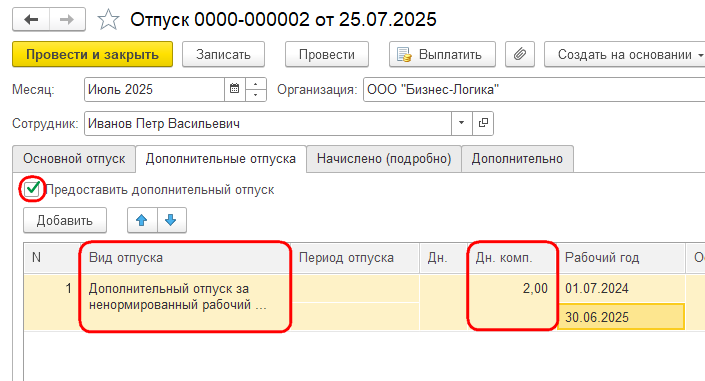Go forward with the right arrow button
The width and height of the screenshot is (705, 381).
(67, 20)
